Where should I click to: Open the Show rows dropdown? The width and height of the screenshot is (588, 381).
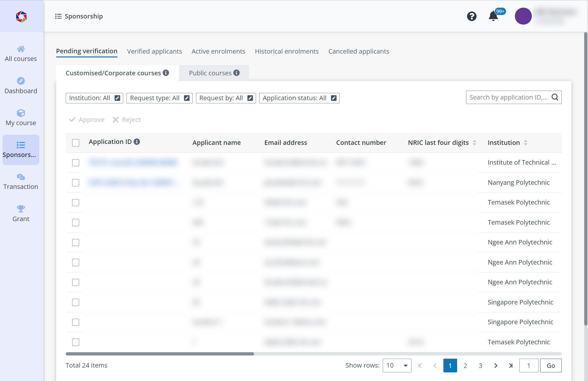(x=397, y=366)
